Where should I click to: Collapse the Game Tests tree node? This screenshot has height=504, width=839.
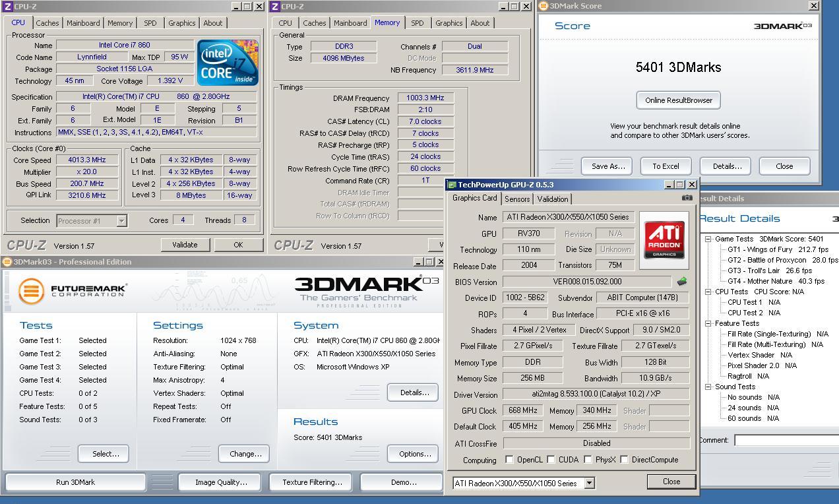tap(708, 239)
